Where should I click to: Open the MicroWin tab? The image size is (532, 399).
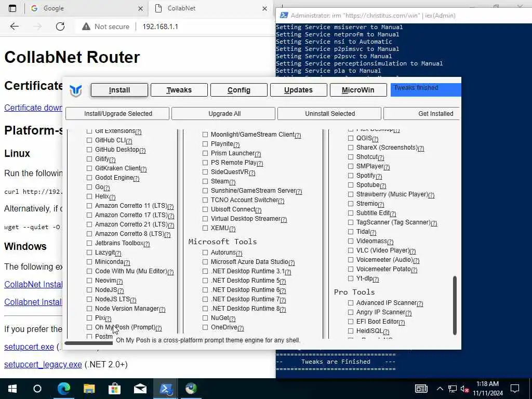[x=358, y=90]
